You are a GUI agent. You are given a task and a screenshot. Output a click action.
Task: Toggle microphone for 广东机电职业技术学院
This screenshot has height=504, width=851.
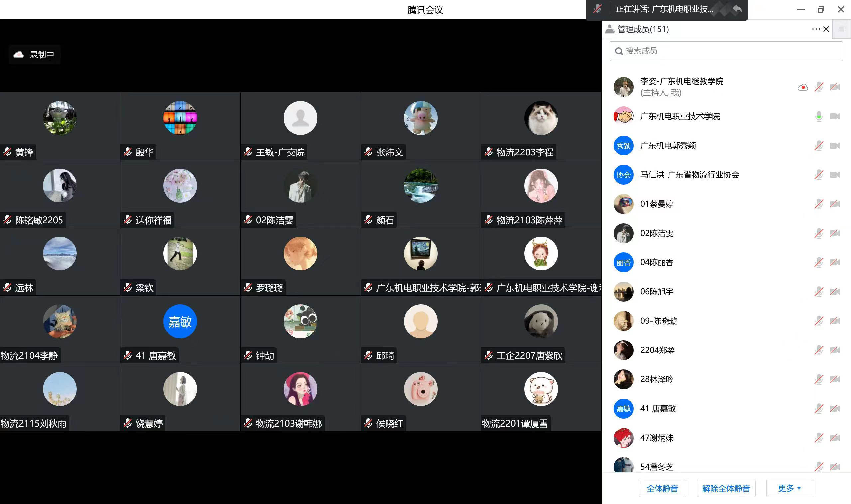pyautogui.click(x=819, y=117)
